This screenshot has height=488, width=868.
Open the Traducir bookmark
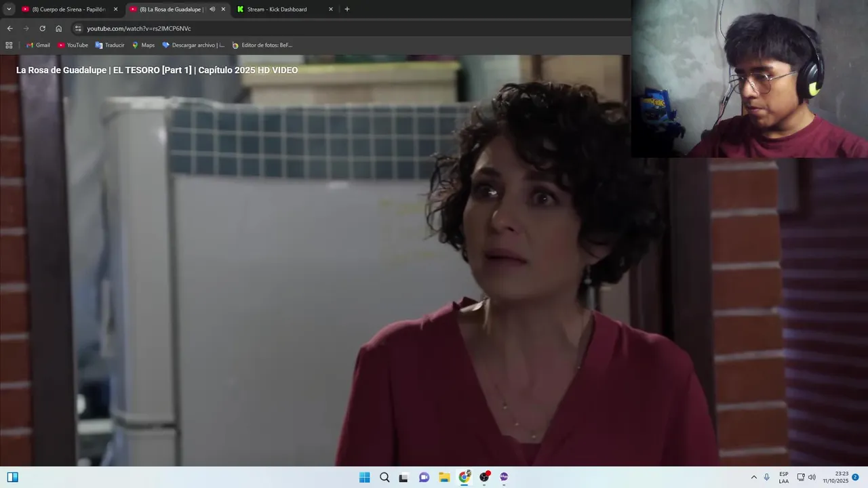(x=110, y=45)
